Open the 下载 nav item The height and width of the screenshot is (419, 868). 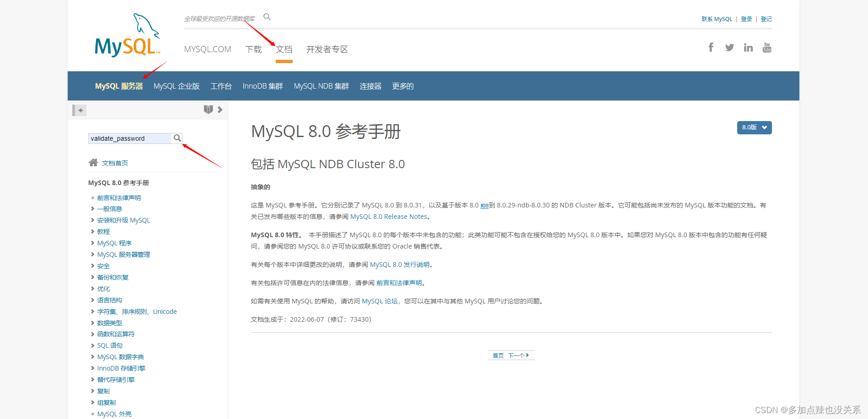(x=253, y=49)
